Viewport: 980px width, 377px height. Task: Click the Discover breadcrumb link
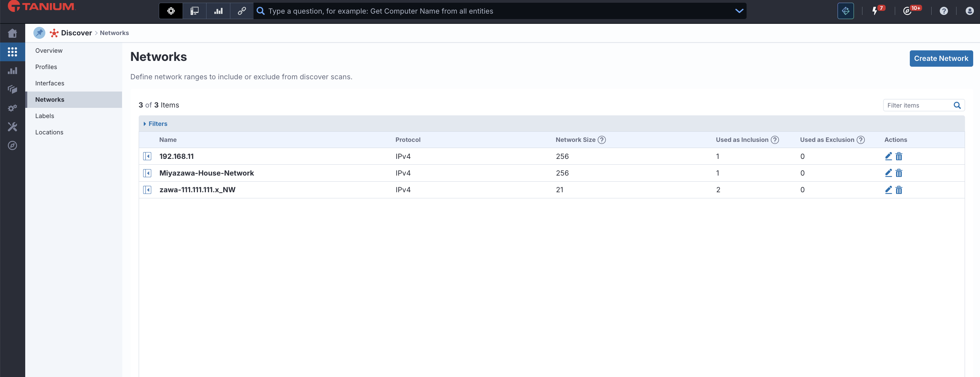pos(76,33)
